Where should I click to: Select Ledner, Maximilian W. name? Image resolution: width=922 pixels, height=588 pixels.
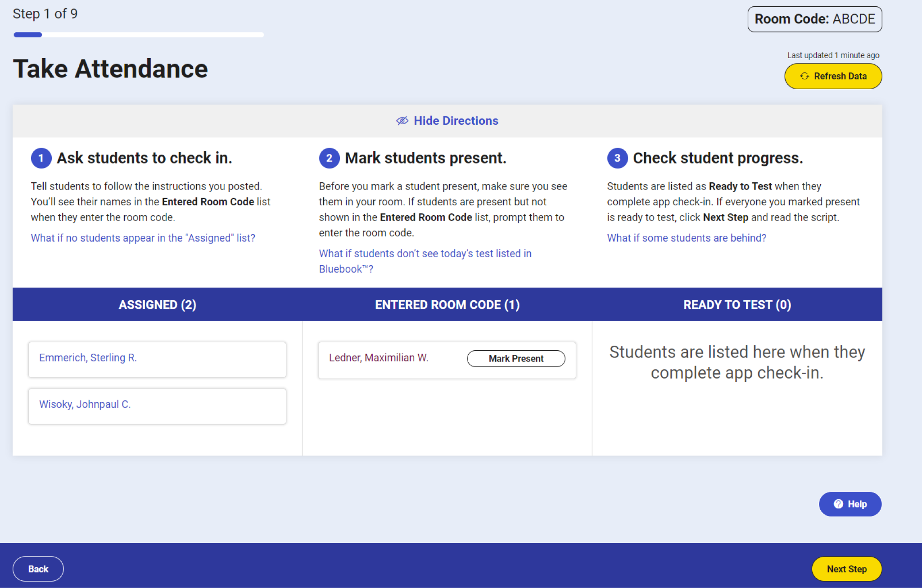click(x=378, y=357)
